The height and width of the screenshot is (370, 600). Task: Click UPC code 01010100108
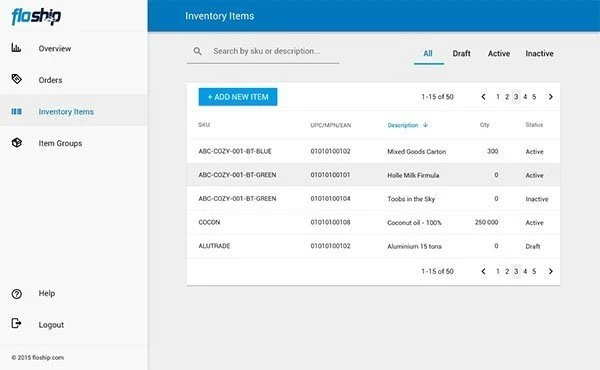point(331,222)
